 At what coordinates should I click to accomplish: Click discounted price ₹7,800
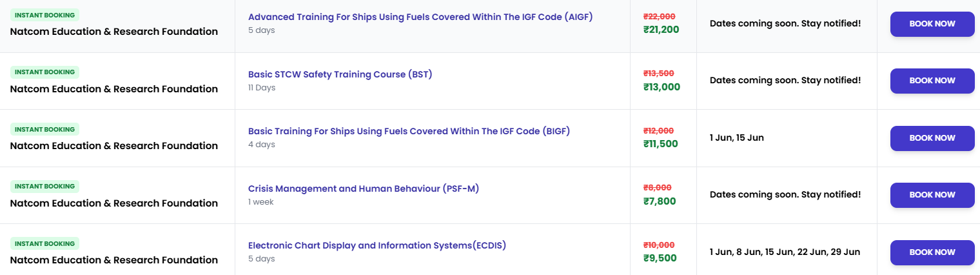[x=660, y=201]
